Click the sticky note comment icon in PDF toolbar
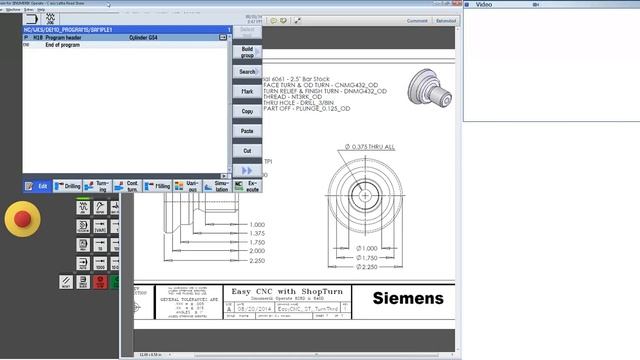 click(273, 20)
